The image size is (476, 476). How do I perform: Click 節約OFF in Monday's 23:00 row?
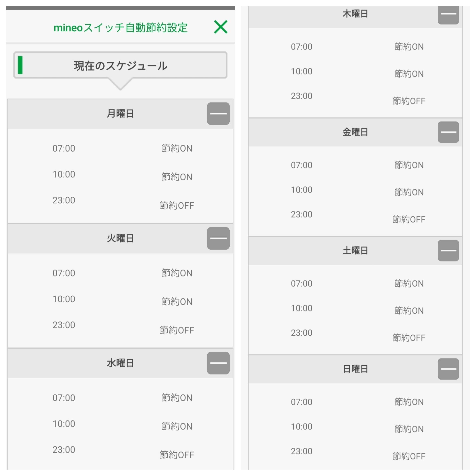(177, 205)
